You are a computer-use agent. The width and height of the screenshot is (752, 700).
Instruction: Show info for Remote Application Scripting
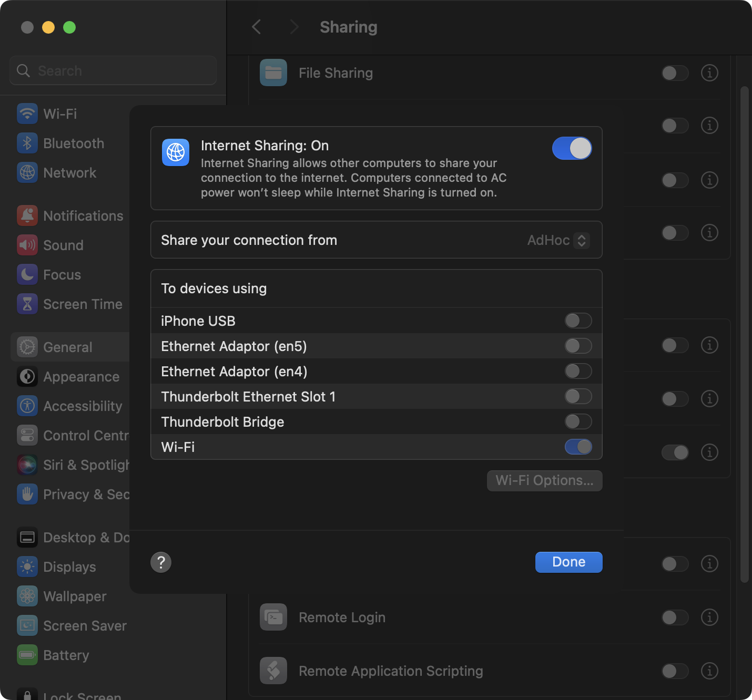click(709, 671)
